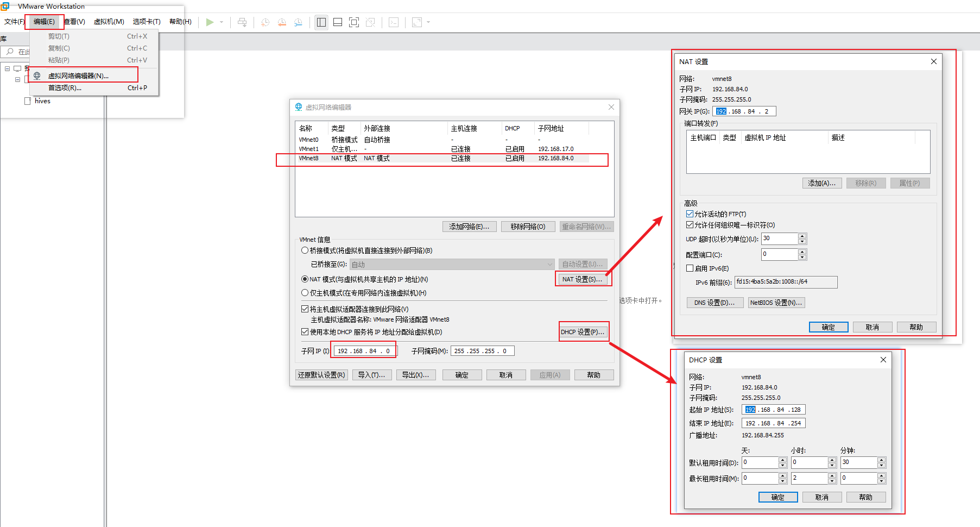Click the globe icon in network editor title
Image resolution: width=980 pixels, height=527 pixels.
299,107
